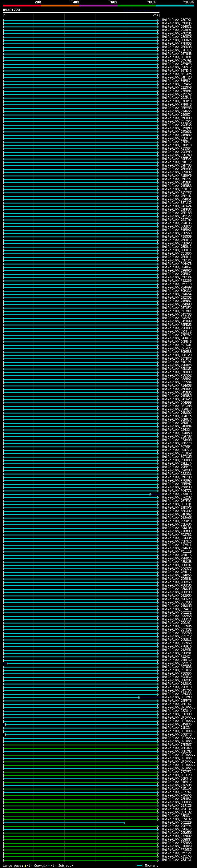Image resolution: width=197 pixels, height=868 pixels.
Task: Select hit label UniRef100_B2CZA8
Action: click(176, 155)
